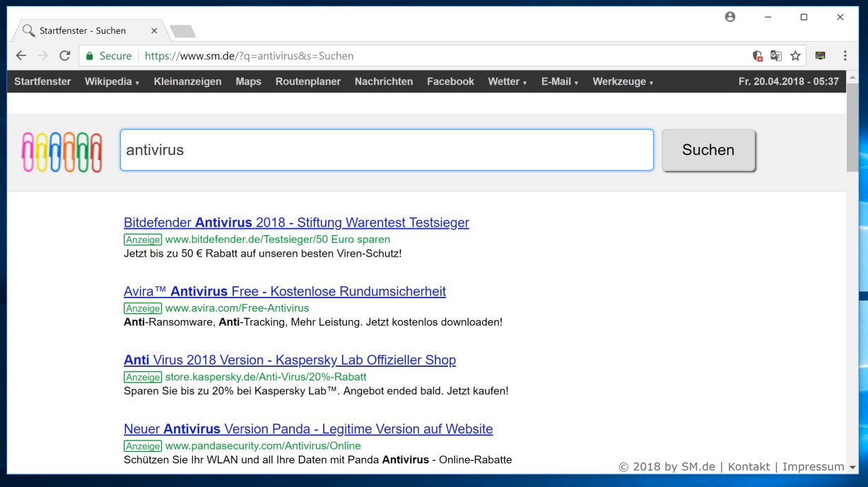Screen dimensions: 868x487
Task: Go back with the browser back arrow
Action: (21, 56)
